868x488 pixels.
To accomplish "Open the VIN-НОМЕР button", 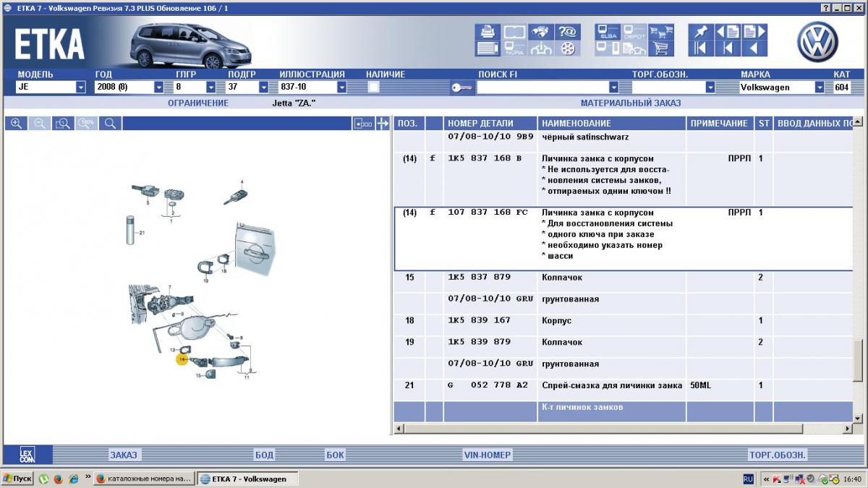I will tap(488, 455).
